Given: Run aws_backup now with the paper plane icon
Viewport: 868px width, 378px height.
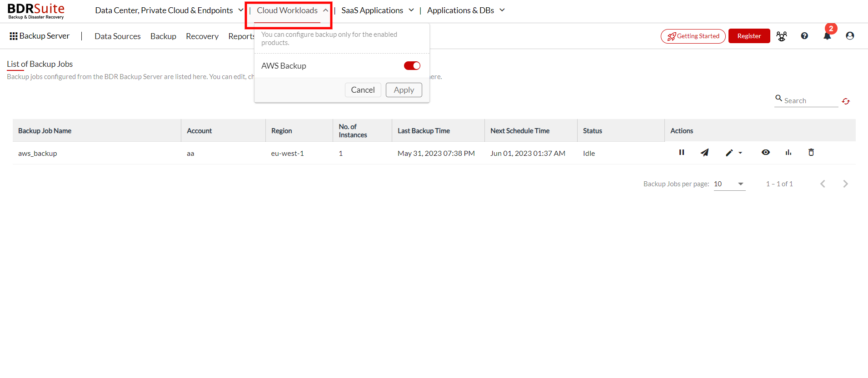Looking at the screenshot, I should point(704,153).
